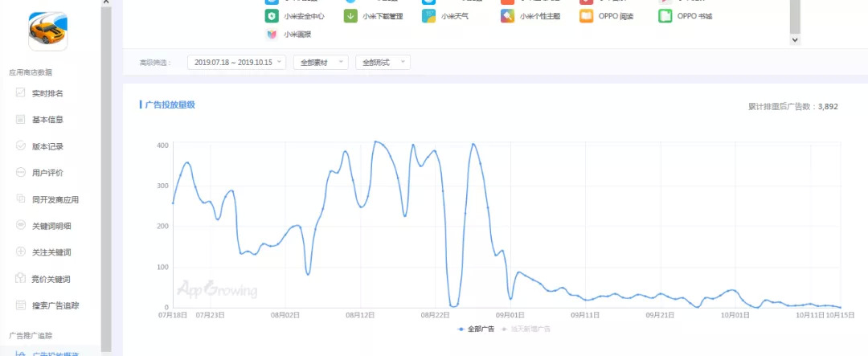Go to the 搜索广告追踪 sidebar item
The width and height of the screenshot is (868, 356).
point(55,305)
